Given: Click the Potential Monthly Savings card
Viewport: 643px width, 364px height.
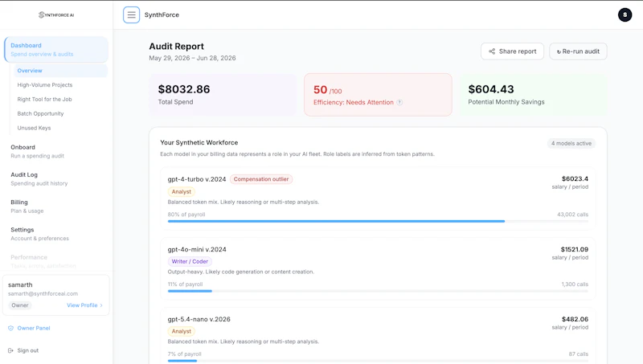Looking at the screenshot, I should (x=533, y=95).
